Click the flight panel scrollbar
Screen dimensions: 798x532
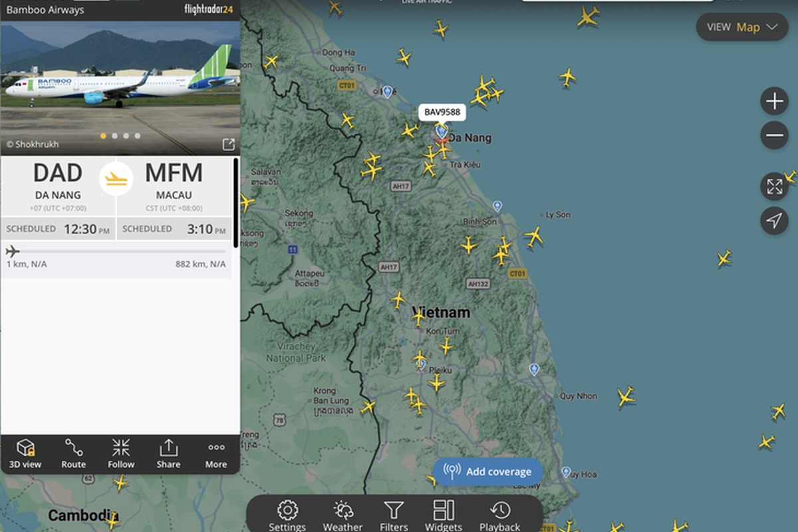235,202
